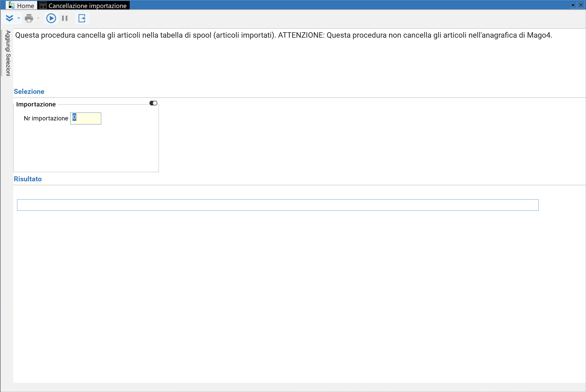Viewport: 586px width, 392px height.
Task: Click the printer icon in toolbar
Action: [29, 18]
